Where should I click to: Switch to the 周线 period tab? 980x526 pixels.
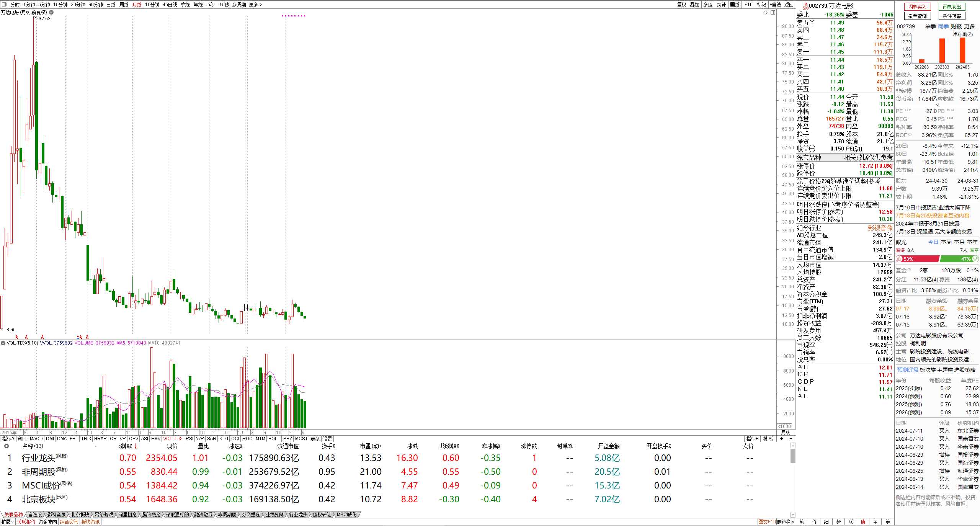tap(124, 5)
